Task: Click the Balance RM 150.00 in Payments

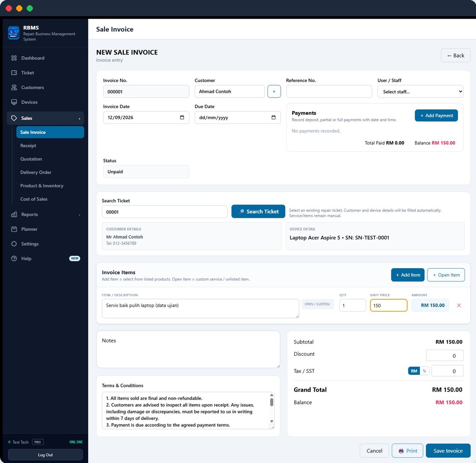Action: click(x=435, y=143)
